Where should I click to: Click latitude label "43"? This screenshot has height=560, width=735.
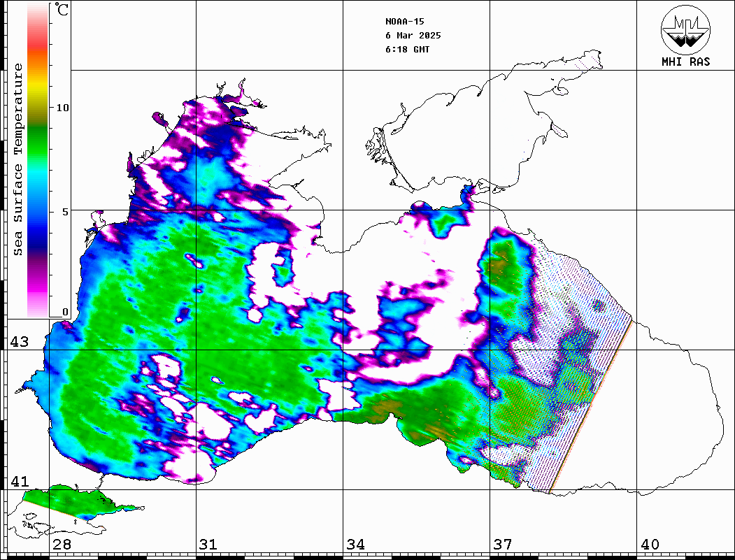(20, 342)
